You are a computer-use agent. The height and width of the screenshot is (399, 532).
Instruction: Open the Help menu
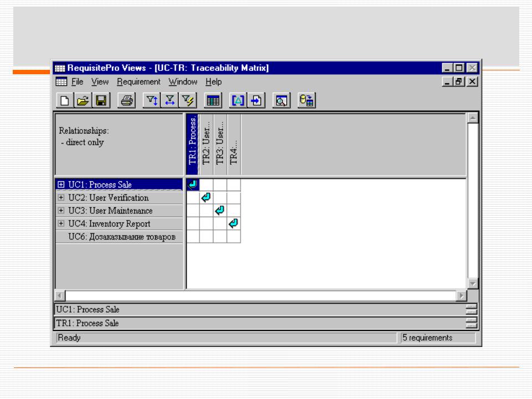pos(213,82)
